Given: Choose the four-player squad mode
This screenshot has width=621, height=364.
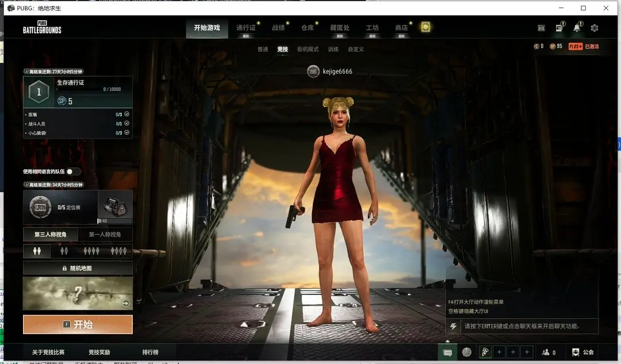Looking at the screenshot, I should [x=118, y=251].
